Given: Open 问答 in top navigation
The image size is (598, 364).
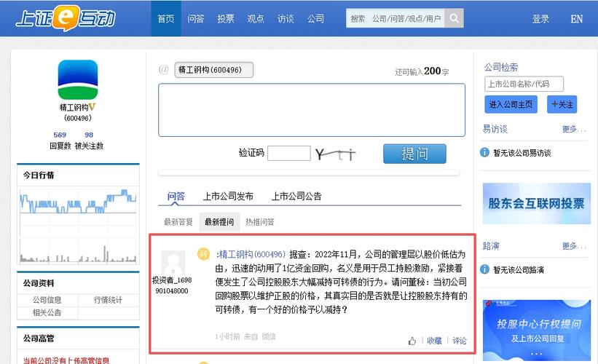Looking at the screenshot, I should (x=196, y=18).
